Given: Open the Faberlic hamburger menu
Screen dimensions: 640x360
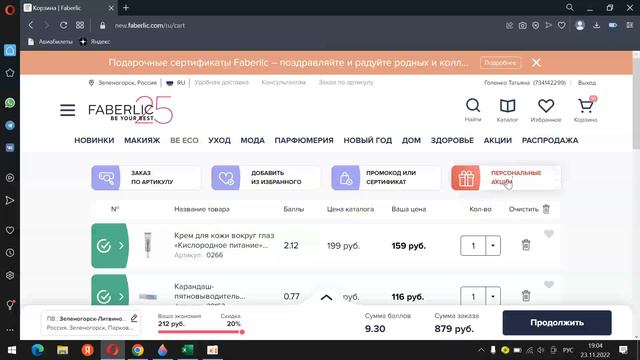Looking at the screenshot, I should coord(67,110).
